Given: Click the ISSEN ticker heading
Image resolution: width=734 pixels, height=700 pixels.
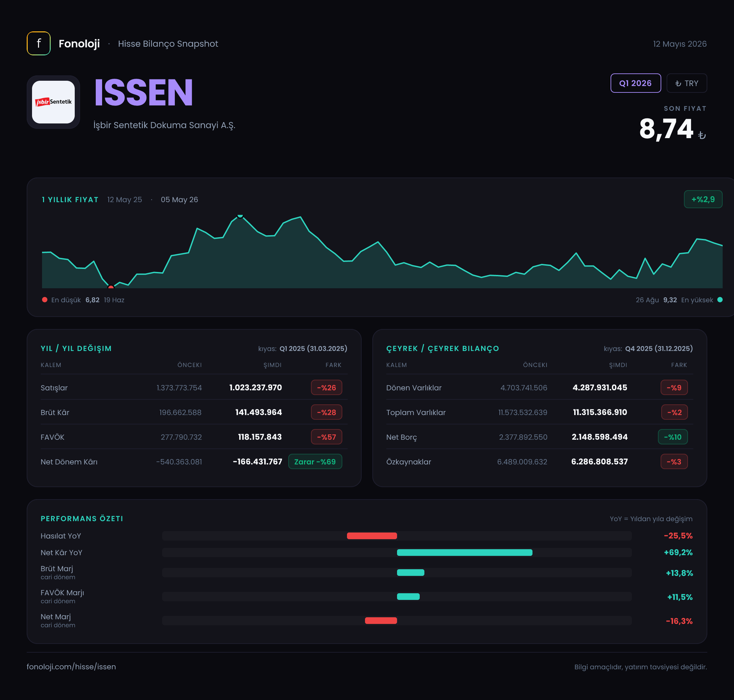Looking at the screenshot, I should 144,93.
